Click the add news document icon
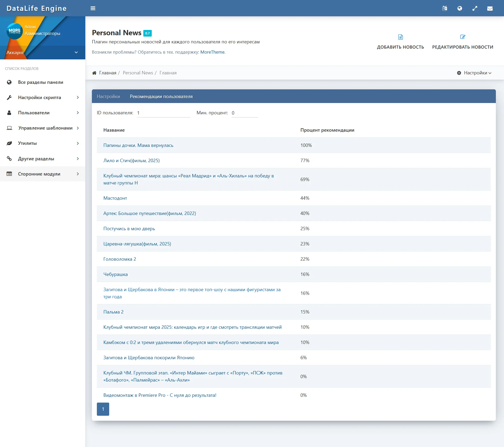Screen dimensions: 504x447 point(400,37)
